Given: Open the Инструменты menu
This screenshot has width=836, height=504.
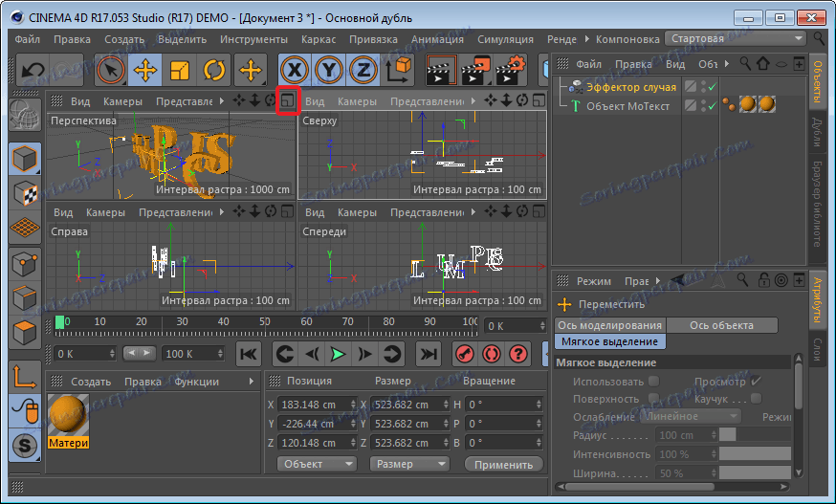Looking at the screenshot, I should pos(253,39).
